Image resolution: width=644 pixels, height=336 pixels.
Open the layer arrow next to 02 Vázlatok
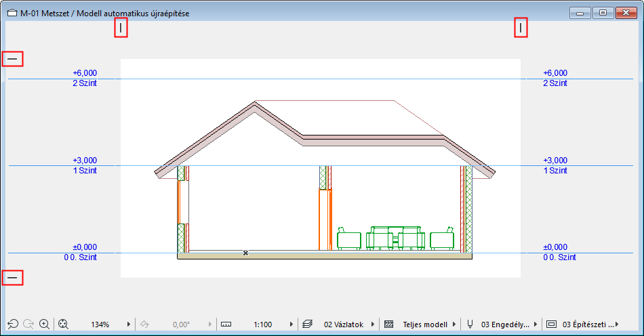click(x=373, y=324)
